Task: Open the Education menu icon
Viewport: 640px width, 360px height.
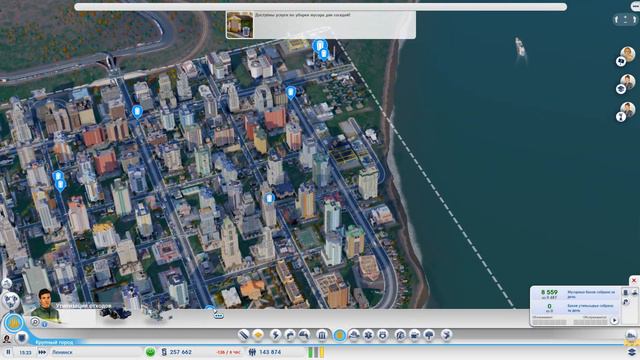Action: [x=400, y=336]
